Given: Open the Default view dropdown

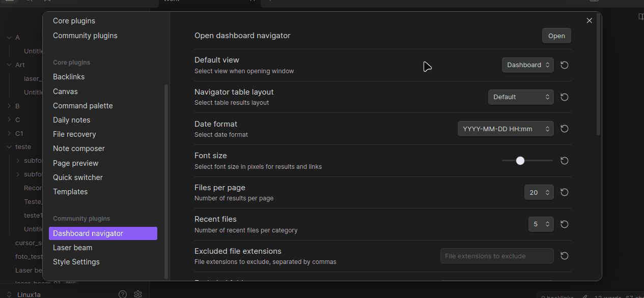Looking at the screenshot, I should tap(527, 65).
